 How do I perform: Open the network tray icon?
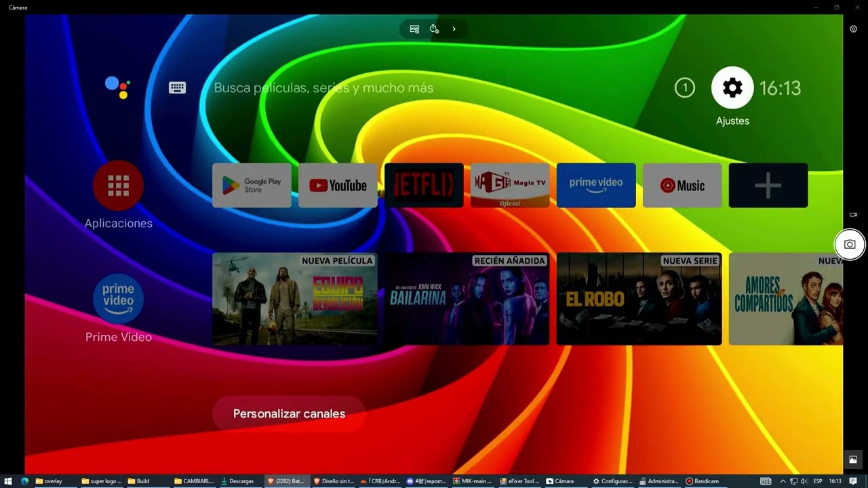793,481
